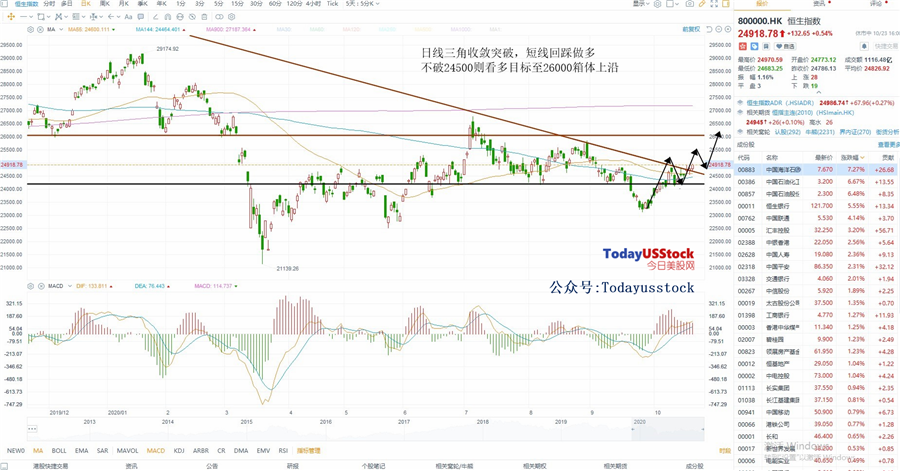Viewport: 900px width, 471px height.
Task: Open the 资讯 tab in right panel
Action: click(x=818, y=3)
